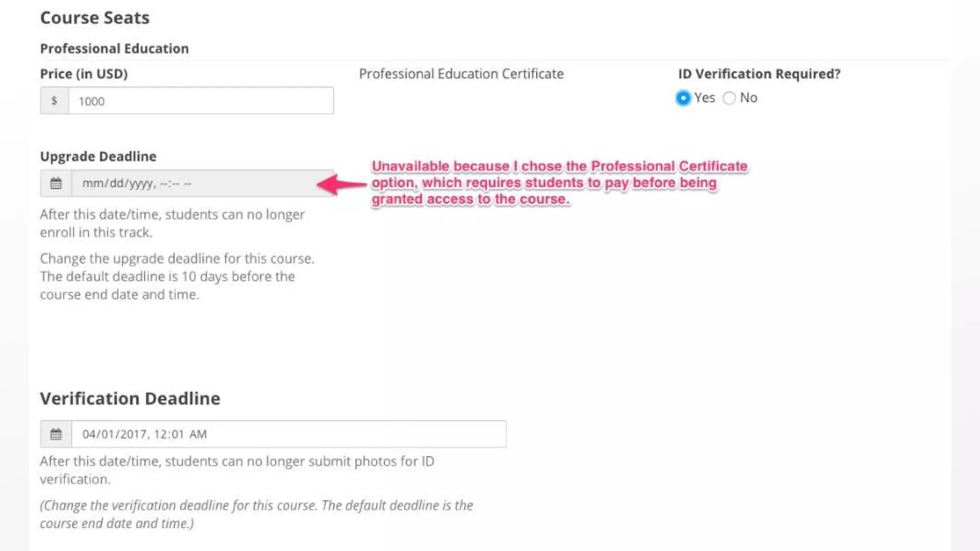
Task: Click the Verification Deadline date field
Action: [289, 434]
